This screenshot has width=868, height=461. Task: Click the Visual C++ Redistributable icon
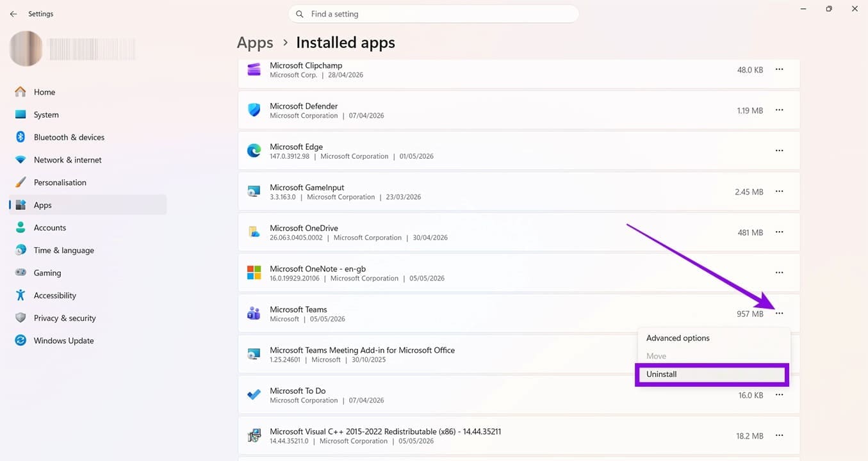254,435
